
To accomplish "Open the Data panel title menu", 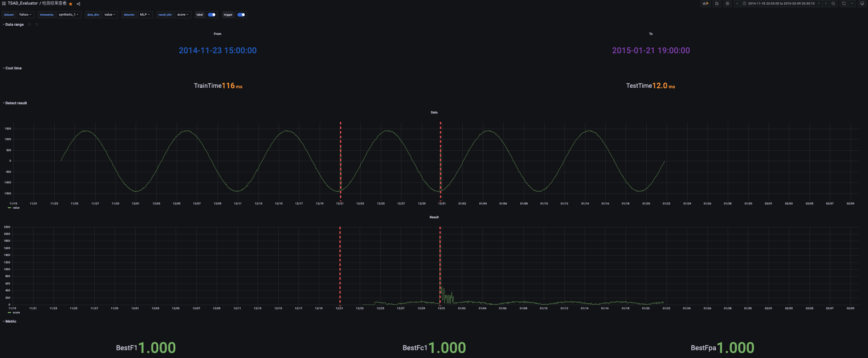I will point(434,112).
